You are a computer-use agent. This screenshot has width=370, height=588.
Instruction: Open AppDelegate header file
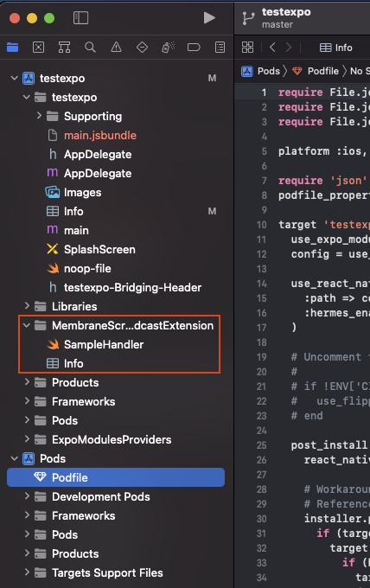98,155
